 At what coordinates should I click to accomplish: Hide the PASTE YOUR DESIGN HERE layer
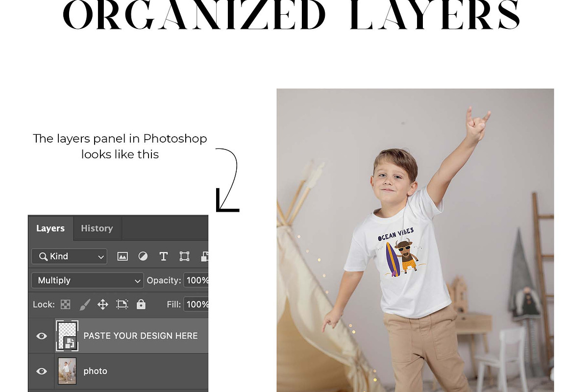(x=42, y=336)
